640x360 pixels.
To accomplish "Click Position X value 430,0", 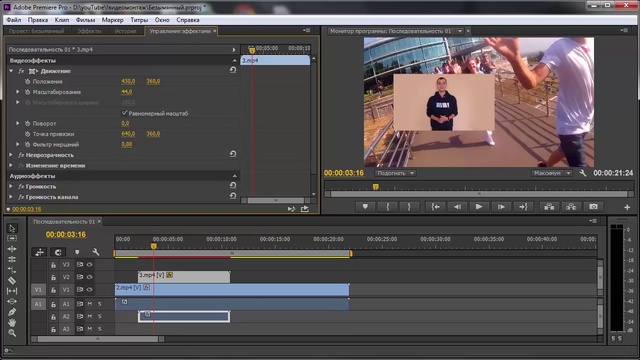I will [x=128, y=81].
